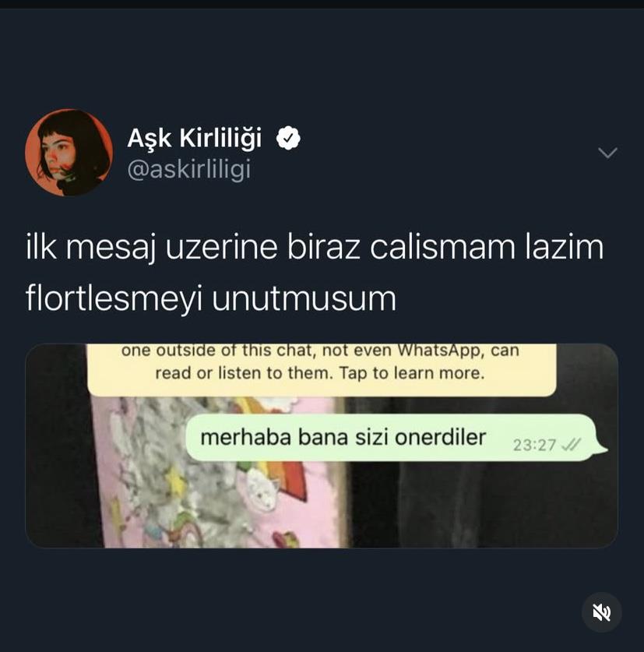The height and width of the screenshot is (652, 644).
Task: Click the double-check read receipt ticks
Action: tap(571, 445)
